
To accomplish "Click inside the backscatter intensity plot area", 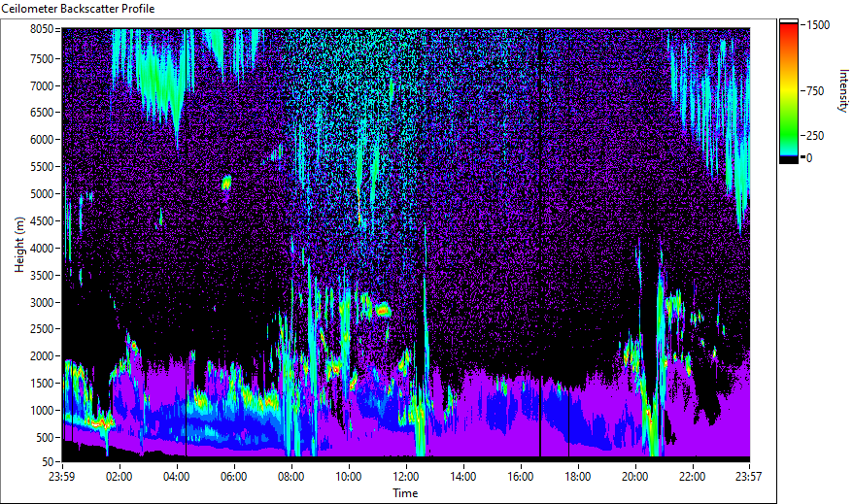I will coord(406,245).
